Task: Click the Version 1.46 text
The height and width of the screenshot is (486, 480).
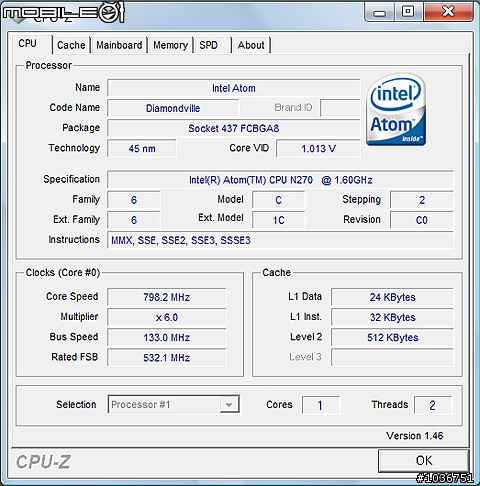Action: pyautogui.click(x=415, y=435)
